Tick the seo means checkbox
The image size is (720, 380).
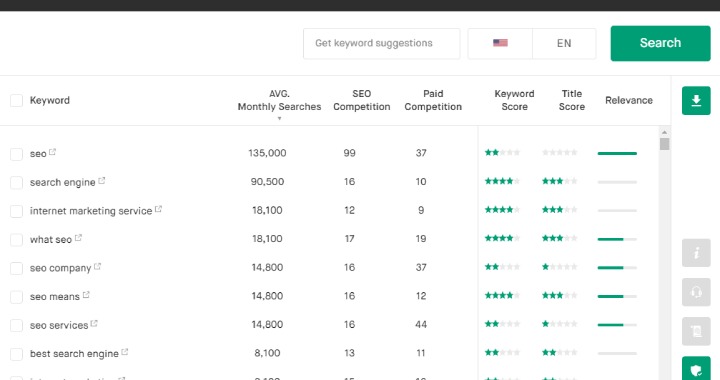17,297
